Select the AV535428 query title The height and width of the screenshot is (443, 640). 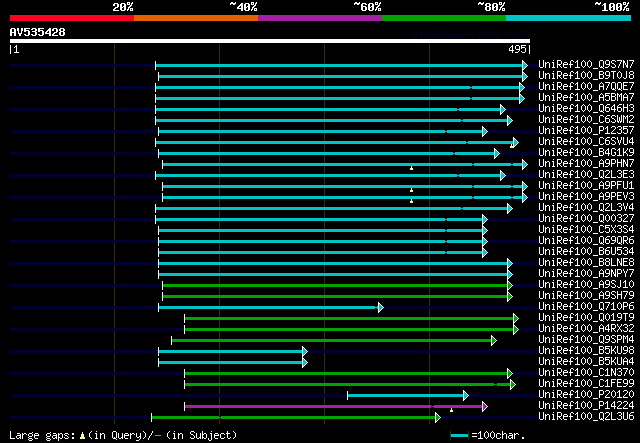click(38, 32)
